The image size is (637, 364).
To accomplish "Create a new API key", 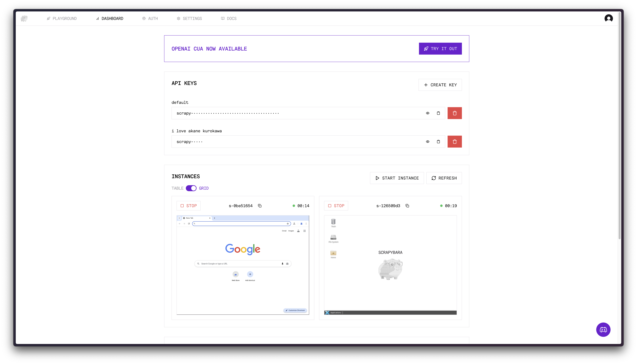I will [440, 85].
